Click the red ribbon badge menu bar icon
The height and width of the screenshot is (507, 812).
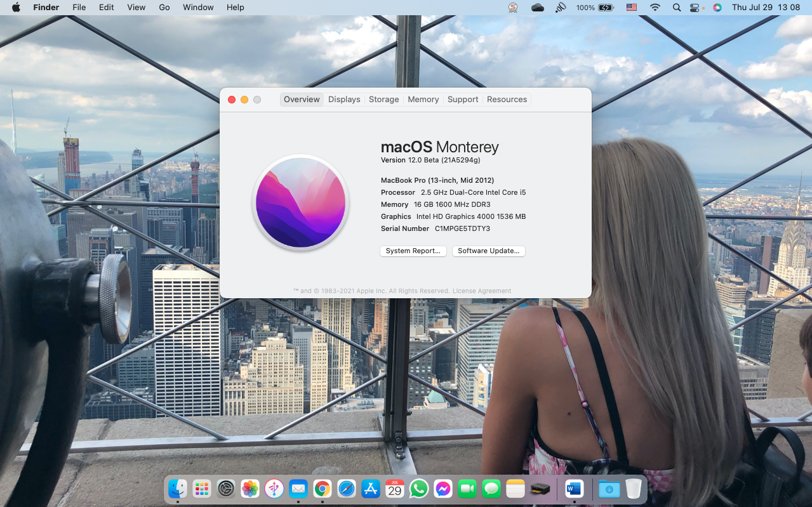coord(513,8)
